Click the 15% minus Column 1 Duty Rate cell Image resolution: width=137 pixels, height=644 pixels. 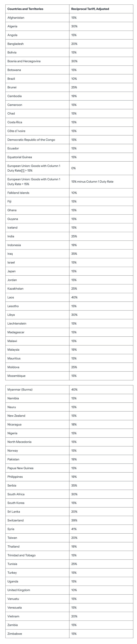(92, 182)
